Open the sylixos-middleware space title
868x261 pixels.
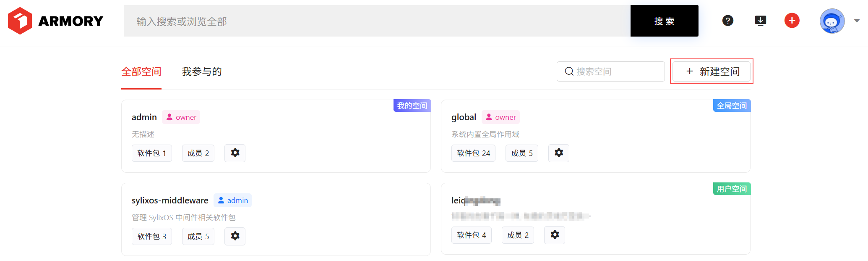[170, 200]
